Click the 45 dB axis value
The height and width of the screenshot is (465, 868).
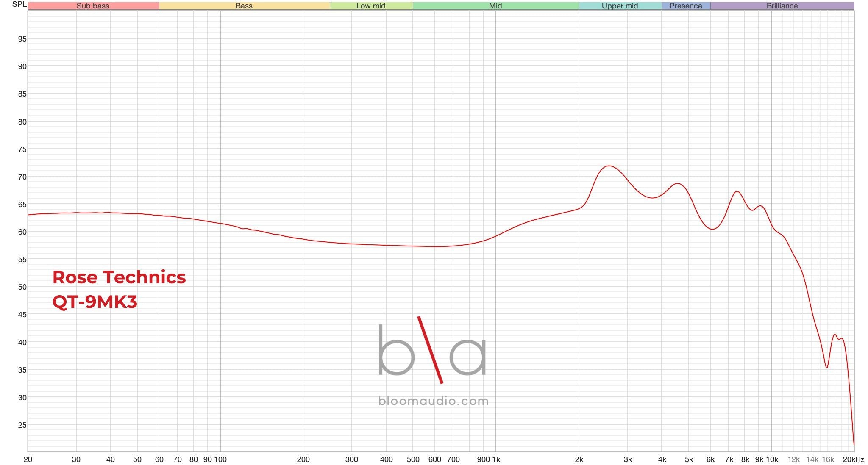point(22,315)
